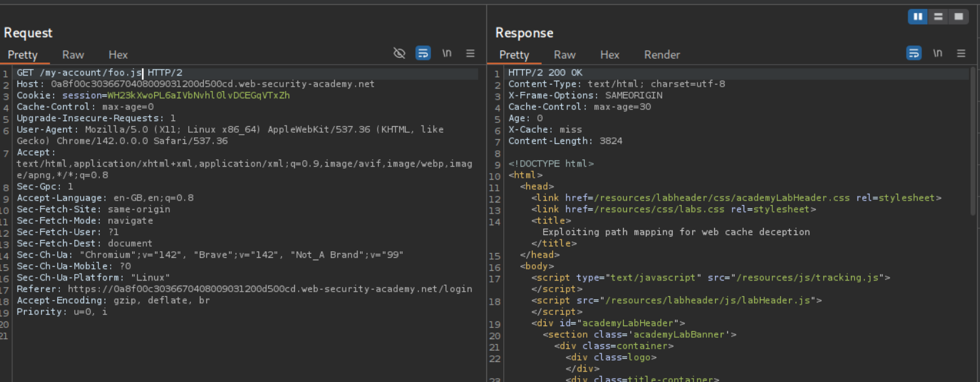Select side-by-side split layout icon
Image resolution: width=980 pixels, height=382 pixels.
click(918, 17)
